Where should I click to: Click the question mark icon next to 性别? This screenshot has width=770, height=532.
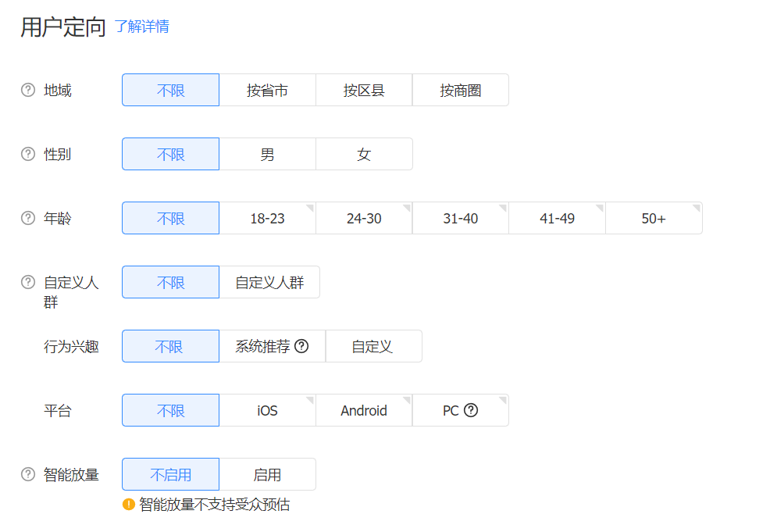click(28, 154)
